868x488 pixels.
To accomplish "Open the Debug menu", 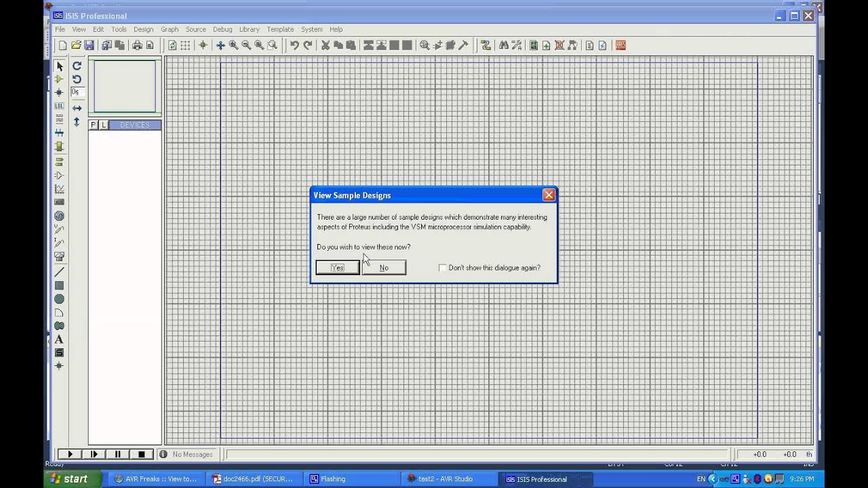I will (222, 29).
